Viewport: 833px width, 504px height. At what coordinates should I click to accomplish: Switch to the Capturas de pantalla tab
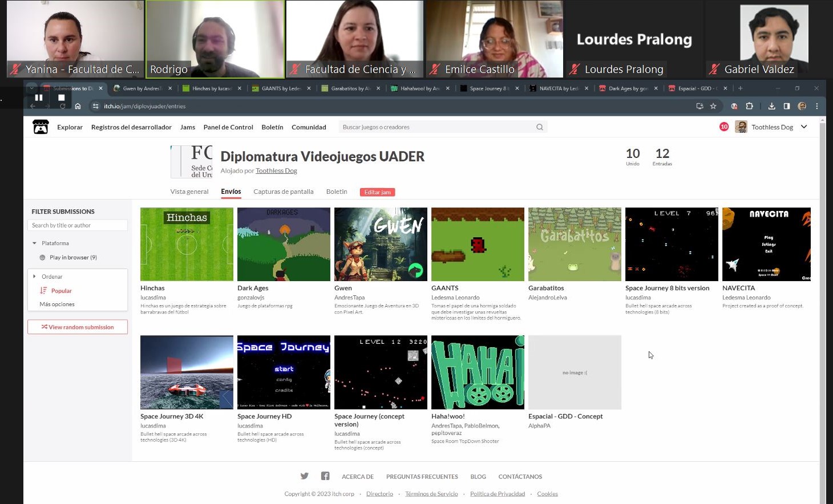coord(283,192)
